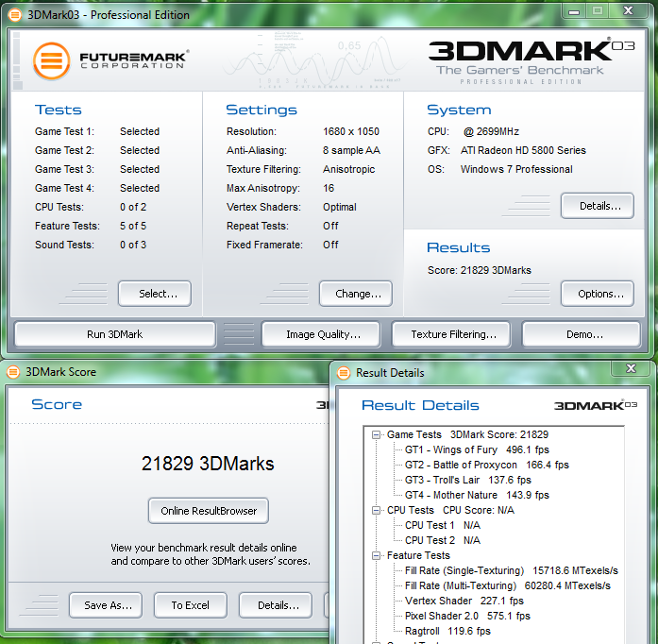The image size is (658, 644).
Task: Click the Sound Tests 0 of 3 value
Action: [x=133, y=246]
